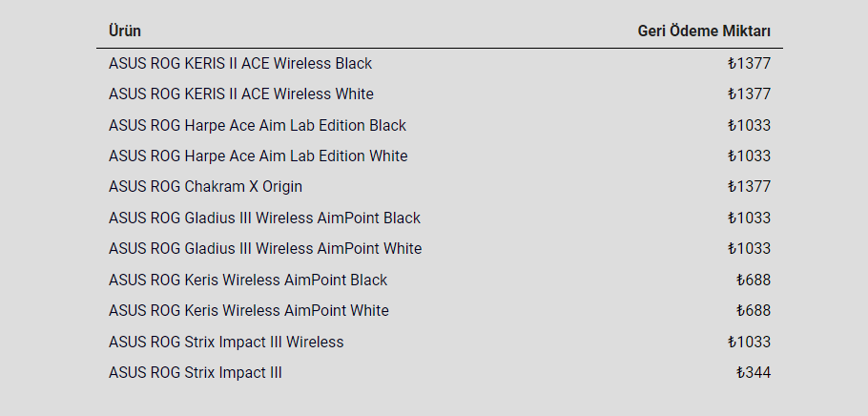Select ASUS ROG KERIS II ACE Wireless White
Screen dimensions: 868x416
(240, 94)
